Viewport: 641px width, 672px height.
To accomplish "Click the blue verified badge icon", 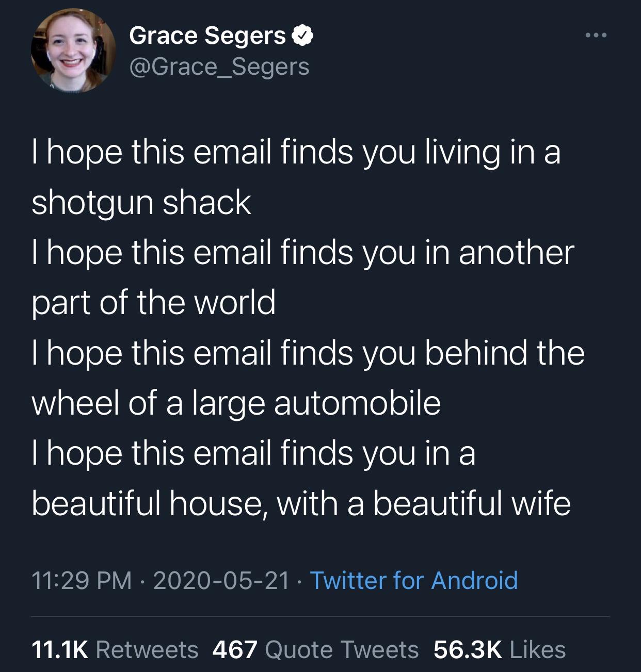I will [x=303, y=36].
